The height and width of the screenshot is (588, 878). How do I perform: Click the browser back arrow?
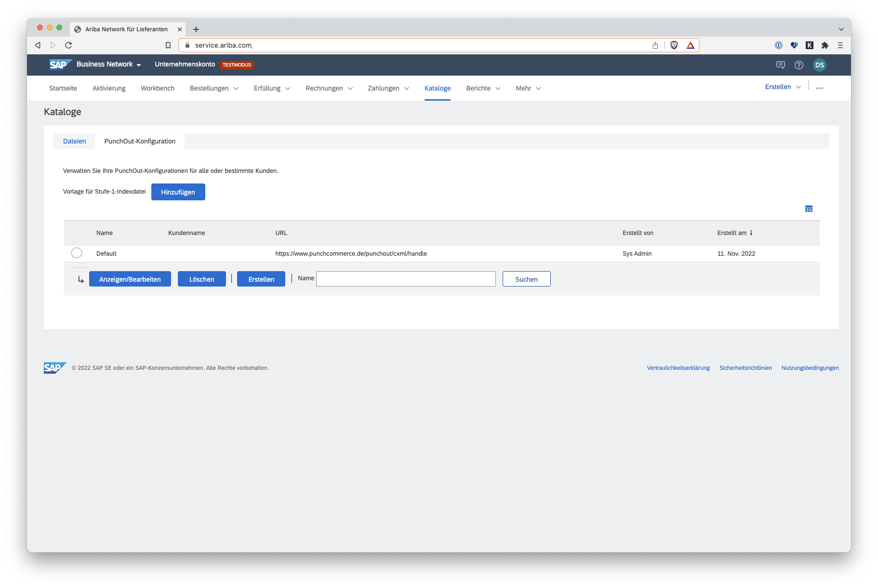point(38,45)
